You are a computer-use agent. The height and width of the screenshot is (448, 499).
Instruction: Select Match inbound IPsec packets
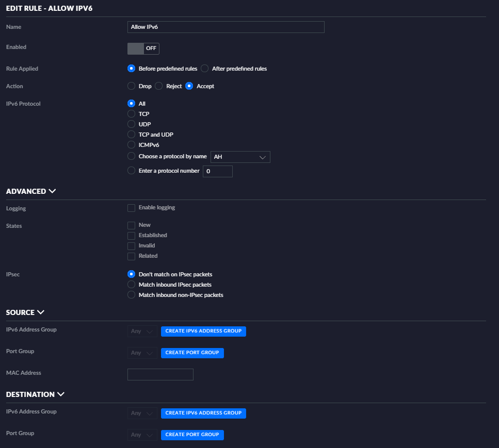coord(131,285)
